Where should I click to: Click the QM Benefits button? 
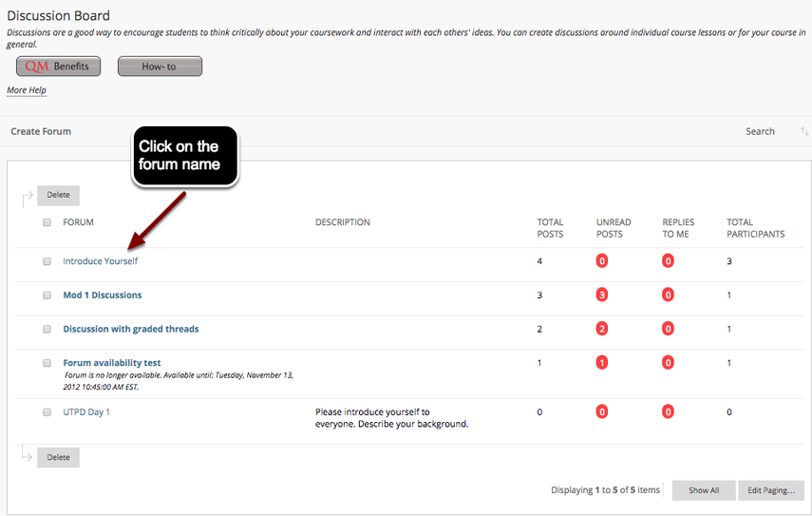(59, 67)
